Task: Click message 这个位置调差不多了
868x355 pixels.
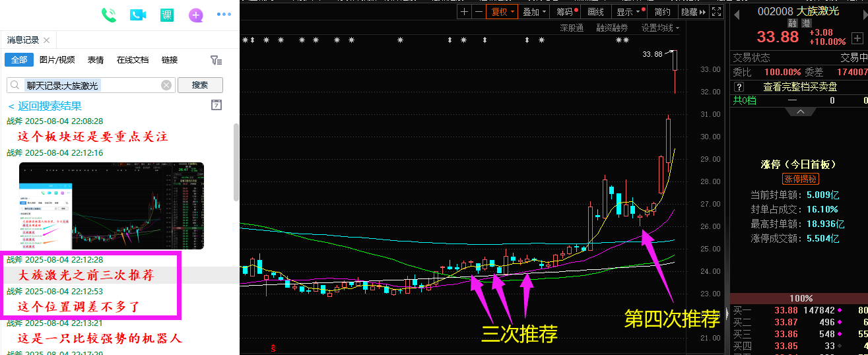Action: click(x=78, y=307)
